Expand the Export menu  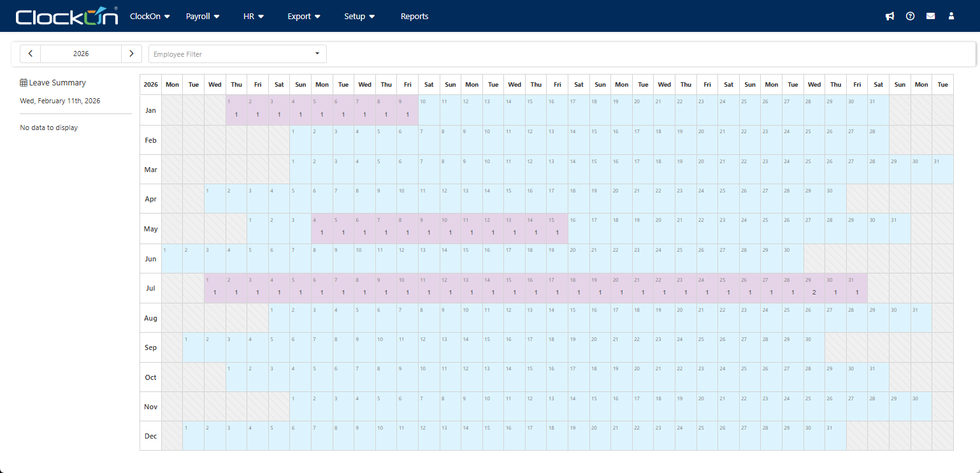click(304, 17)
